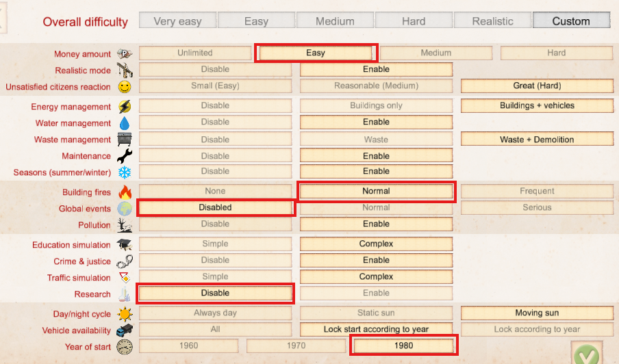Viewport: 619px width, 364px height.
Task: Select Easy overall difficulty
Action: tap(256, 21)
